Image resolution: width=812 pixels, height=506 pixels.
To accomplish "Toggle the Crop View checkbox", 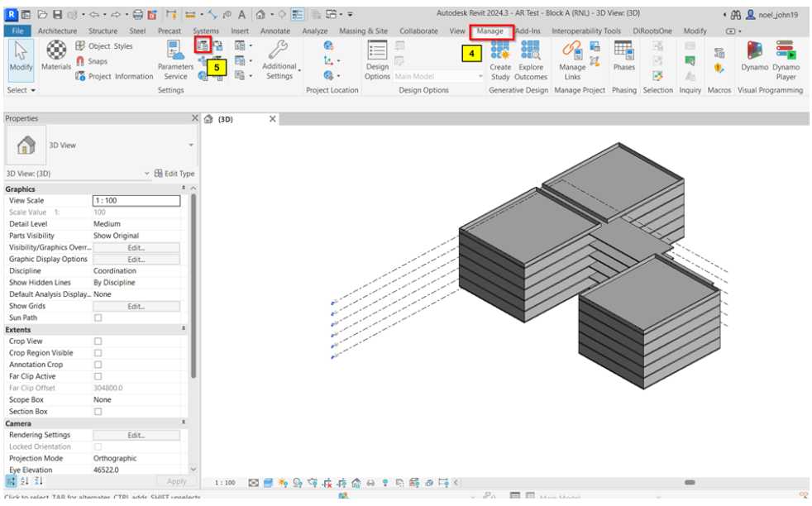I will 98,341.
